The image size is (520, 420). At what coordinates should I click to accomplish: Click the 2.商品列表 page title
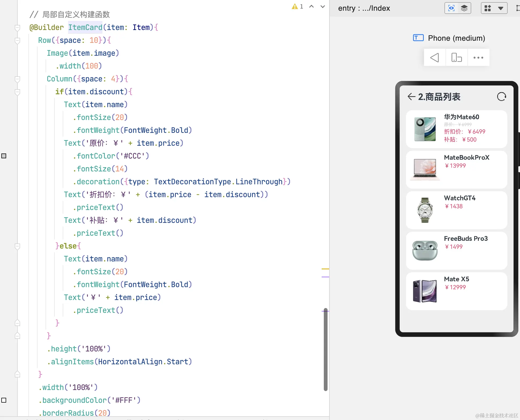[x=439, y=97]
